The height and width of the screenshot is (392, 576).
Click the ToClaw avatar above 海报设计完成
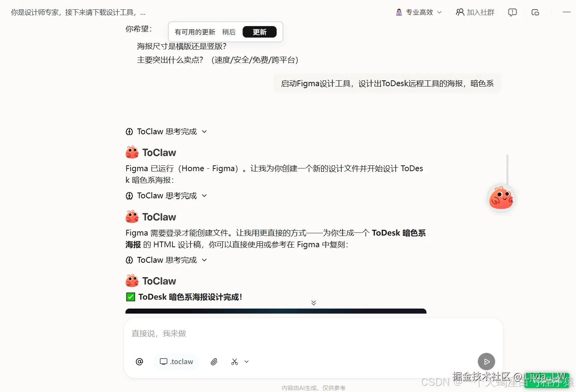tap(132, 281)
